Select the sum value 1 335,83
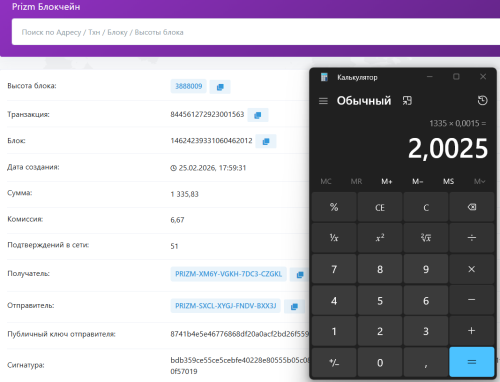Image resolution: width=500 pixels, height=382 pixels. pyautogui.click(x=184, y=194)
